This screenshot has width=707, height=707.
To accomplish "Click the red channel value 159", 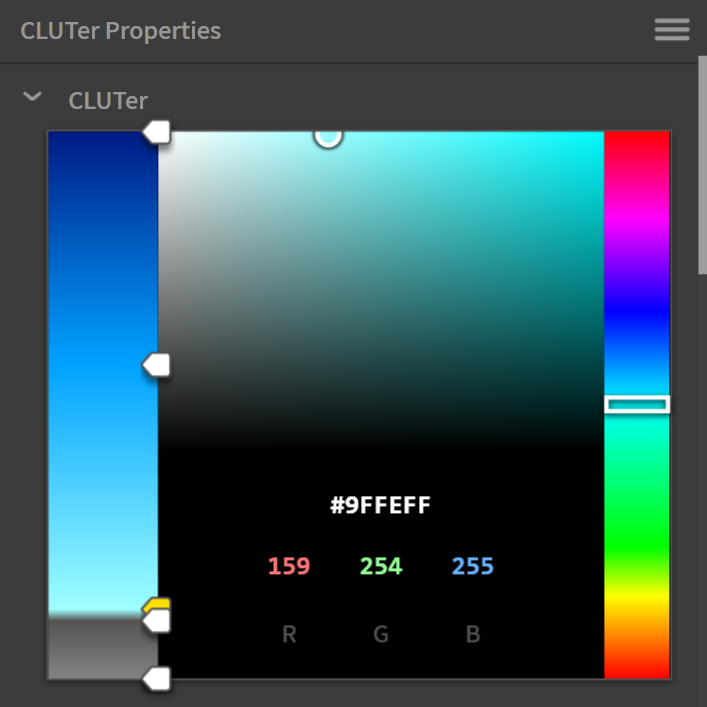I will coord(289,566).
